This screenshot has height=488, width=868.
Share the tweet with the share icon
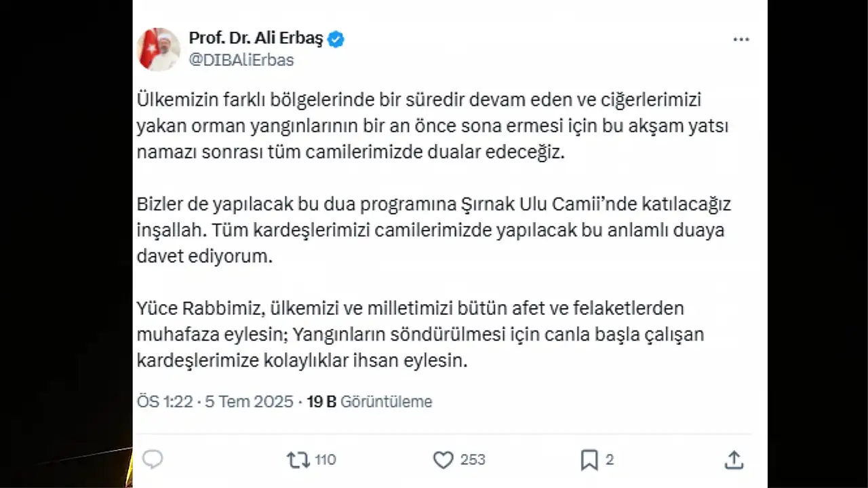(733, 459)
